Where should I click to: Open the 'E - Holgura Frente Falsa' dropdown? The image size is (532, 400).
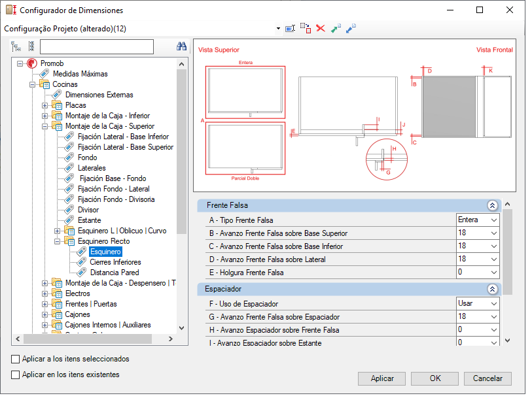[494, 272]
